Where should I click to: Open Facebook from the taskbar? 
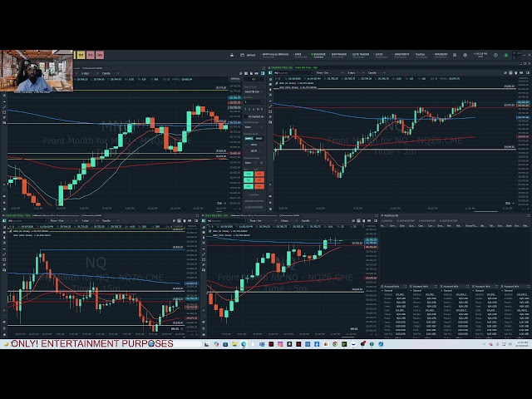pyautogui.click(x=317, y=344)
